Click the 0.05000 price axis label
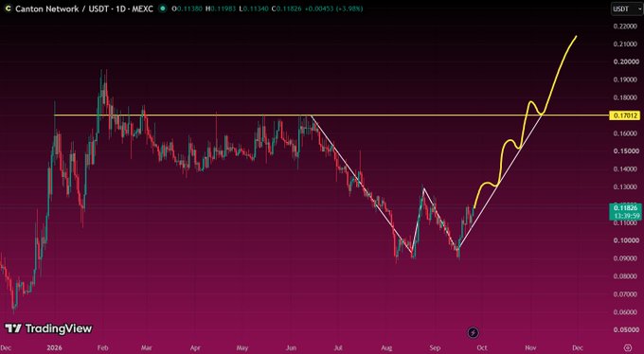The width and height of the screenshot is (644, 354). click(626, 329)
